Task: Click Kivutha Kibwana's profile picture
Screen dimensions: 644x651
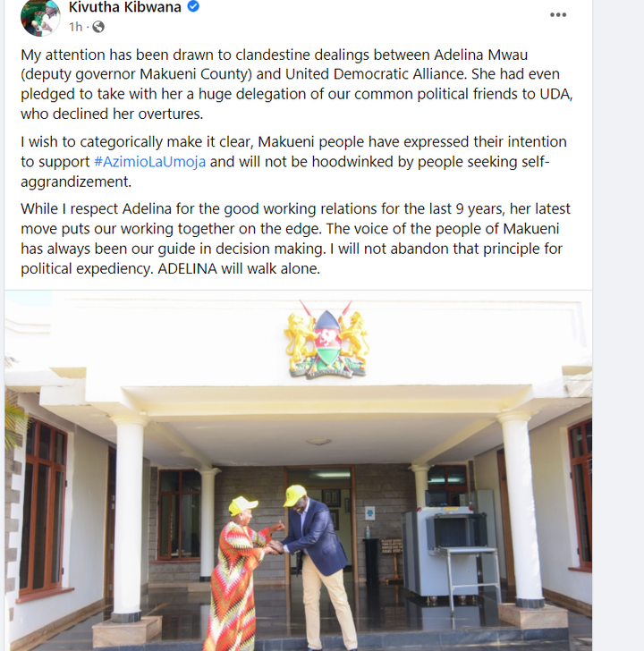Action: click(x=40, y=18)
